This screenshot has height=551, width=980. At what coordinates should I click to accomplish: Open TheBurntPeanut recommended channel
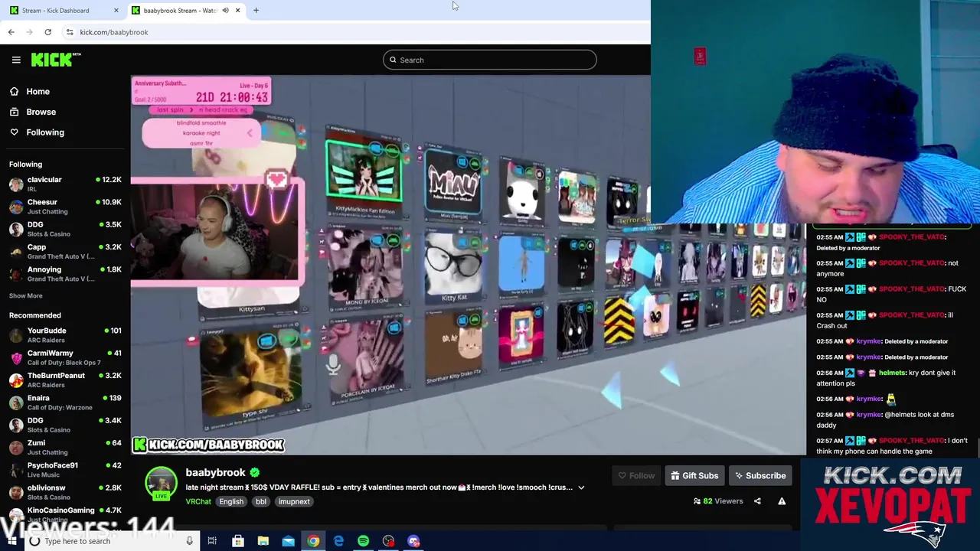[x=65, y=380]
